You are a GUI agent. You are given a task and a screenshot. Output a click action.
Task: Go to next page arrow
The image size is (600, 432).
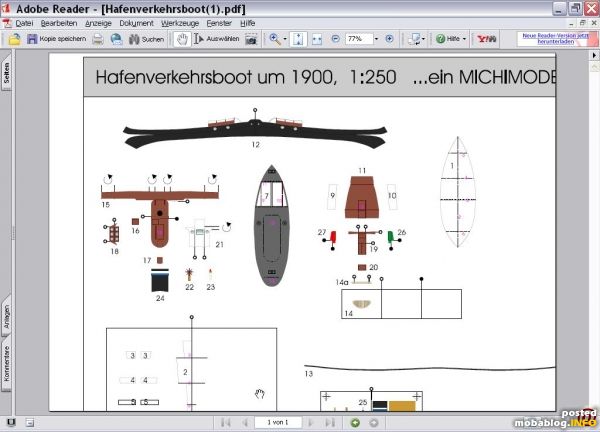click(x=311, y=422)
